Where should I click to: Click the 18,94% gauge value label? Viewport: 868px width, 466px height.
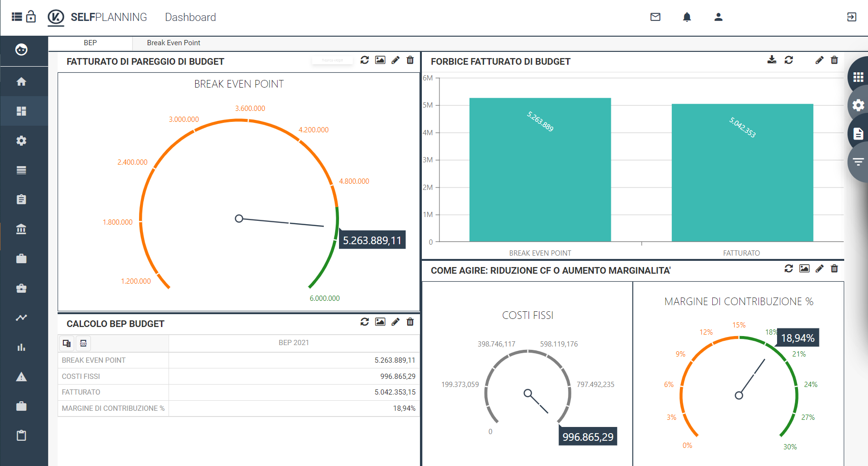tap(798, 338)
